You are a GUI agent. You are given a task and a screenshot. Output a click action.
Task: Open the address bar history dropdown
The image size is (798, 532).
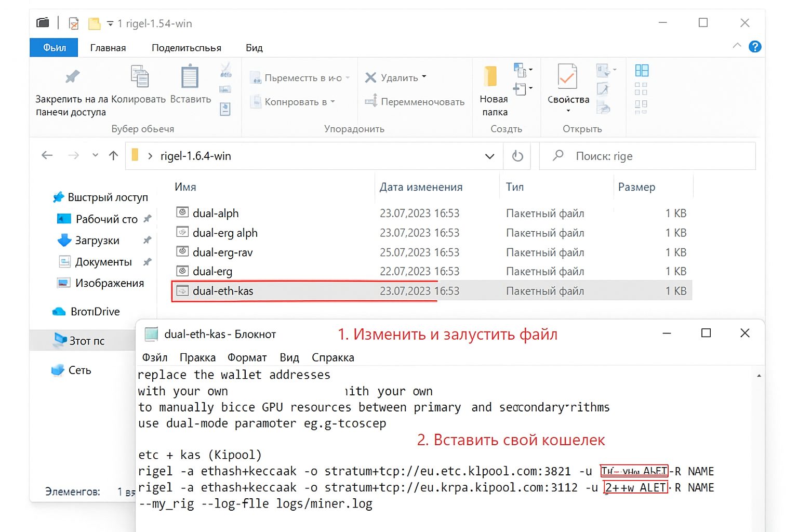(x=489, y=156)
